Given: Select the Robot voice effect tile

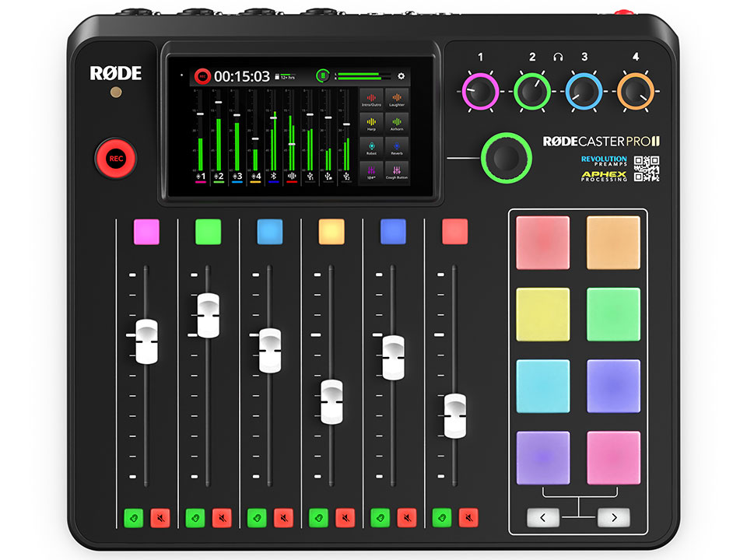Looking at the screenshot, I should click(371, 148).
